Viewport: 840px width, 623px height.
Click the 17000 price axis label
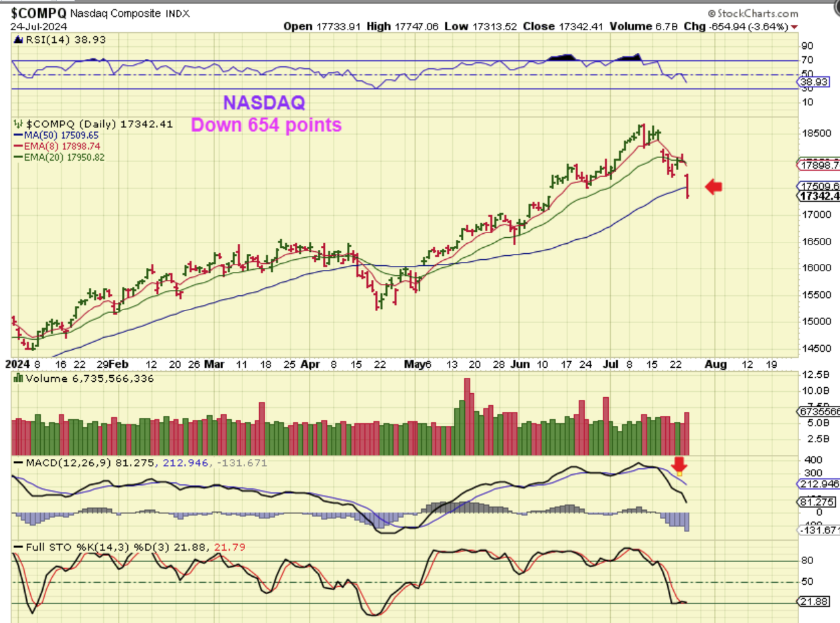[815, 214]
